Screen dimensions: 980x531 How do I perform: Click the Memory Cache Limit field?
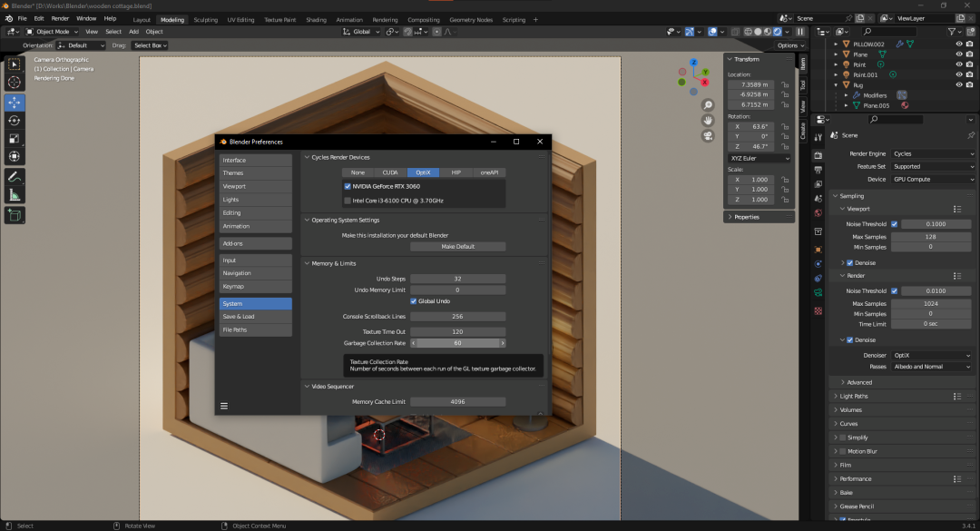click(457, 401)
